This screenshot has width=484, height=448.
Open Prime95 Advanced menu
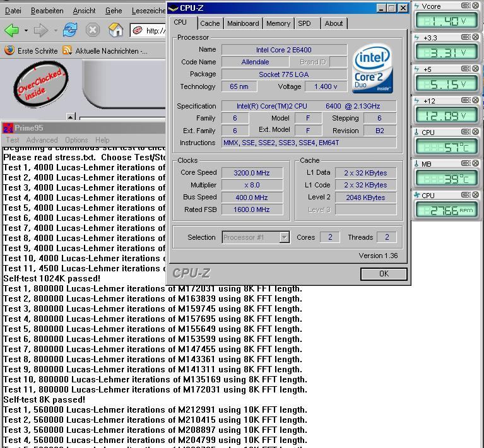click(42, 140)
